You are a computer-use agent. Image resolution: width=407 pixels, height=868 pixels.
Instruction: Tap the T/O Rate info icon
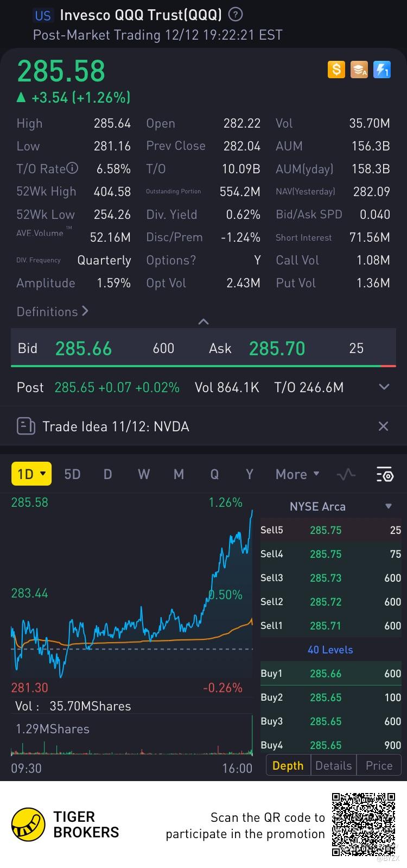pyautogui.click(x=72, y=168)
